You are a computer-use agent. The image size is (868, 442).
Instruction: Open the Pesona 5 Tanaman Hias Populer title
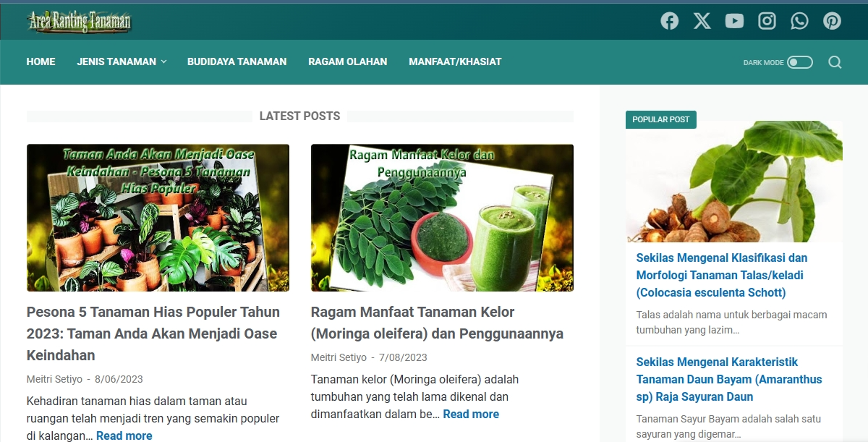[153, 333]
